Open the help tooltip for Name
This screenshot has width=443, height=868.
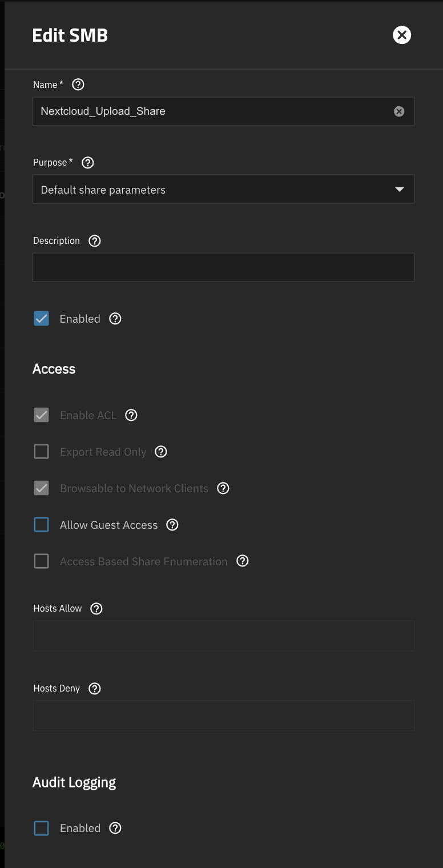78,85
